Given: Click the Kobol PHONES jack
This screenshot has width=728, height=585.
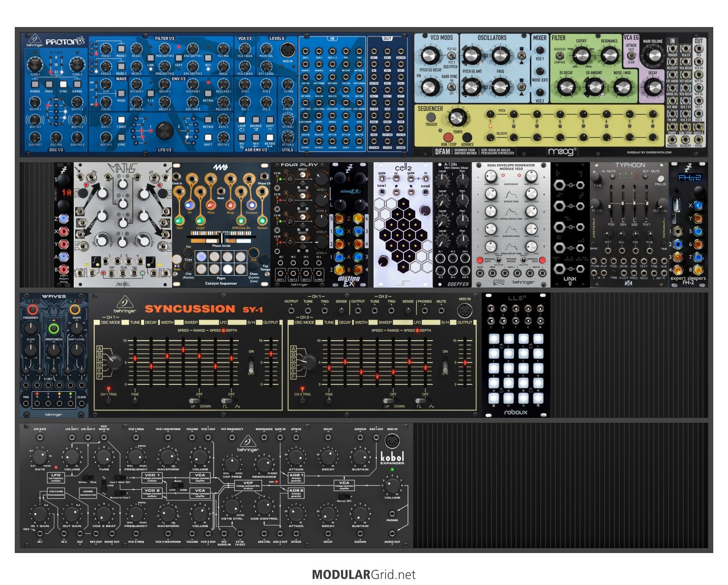Looking at the screenshot, I should tap(392, 513).
